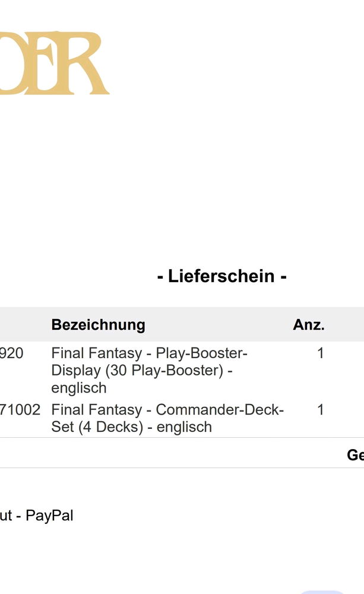Click the word Commander-Deck- in second item
Screen dimensions: 364x594
point(220,409)
